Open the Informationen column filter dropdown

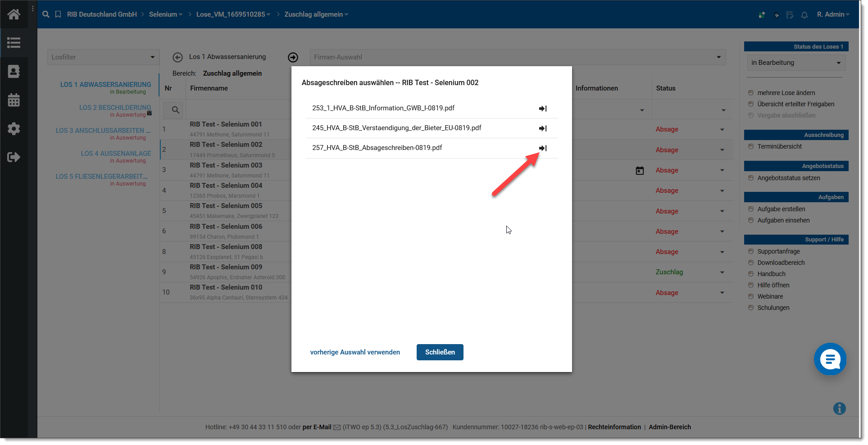pos(642,110)
